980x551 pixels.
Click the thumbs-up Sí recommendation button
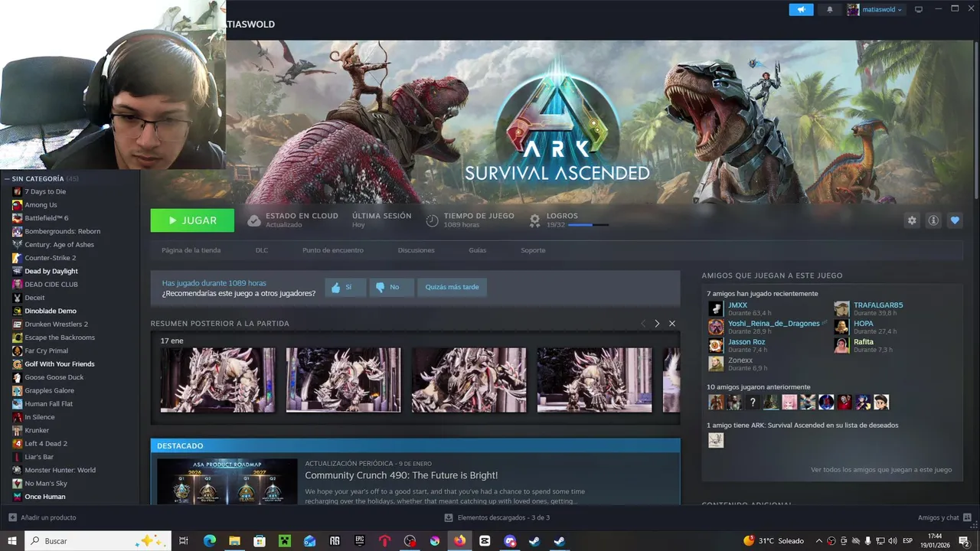(345, 287)
